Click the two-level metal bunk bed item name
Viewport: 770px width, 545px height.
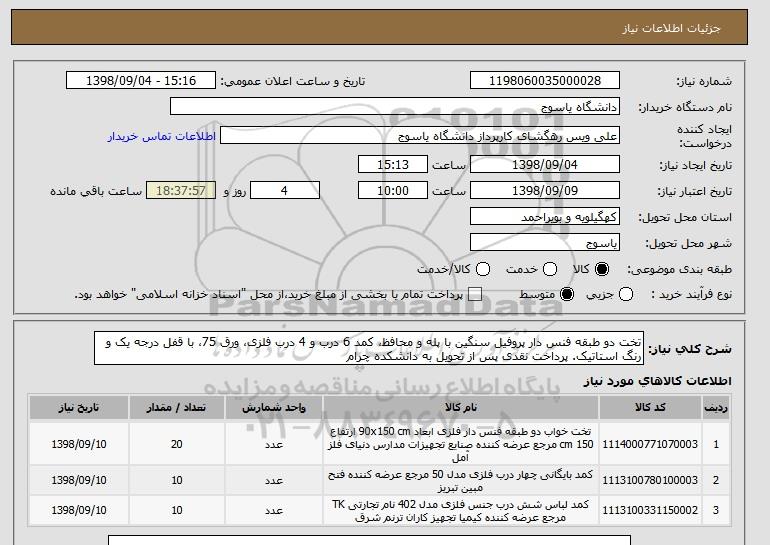(461, 444)
